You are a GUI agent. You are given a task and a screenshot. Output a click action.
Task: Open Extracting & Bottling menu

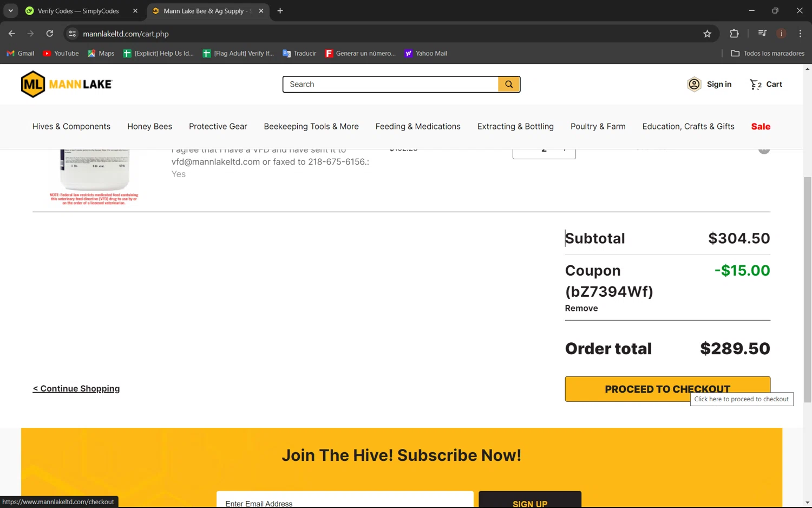tap(515, 126)
